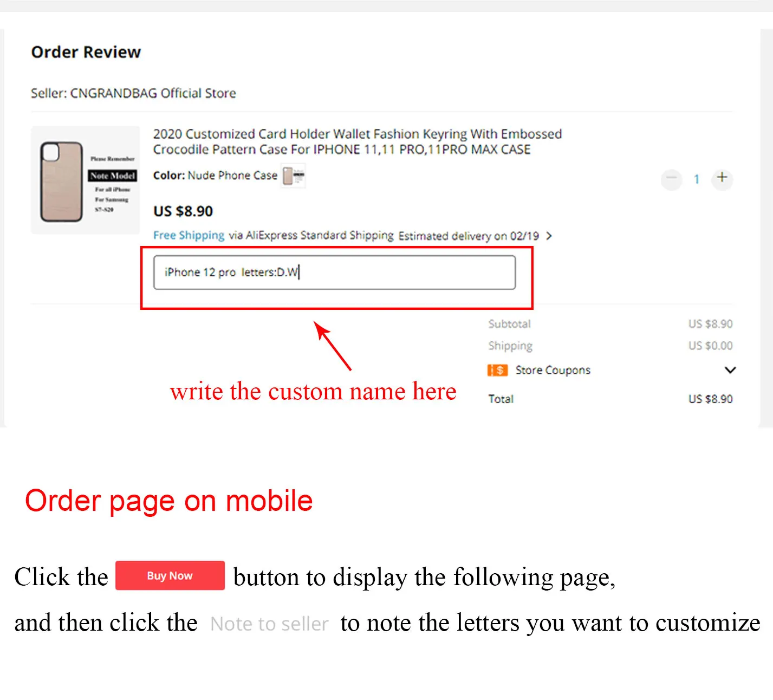Click the CNGRANDBAG Official Store seller name
This screenshot has height=700, width=773.
pos(153,93)
